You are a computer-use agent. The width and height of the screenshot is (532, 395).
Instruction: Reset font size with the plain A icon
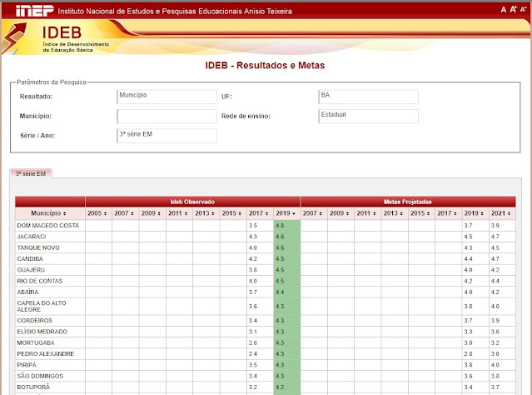click(x=504, y=9)
